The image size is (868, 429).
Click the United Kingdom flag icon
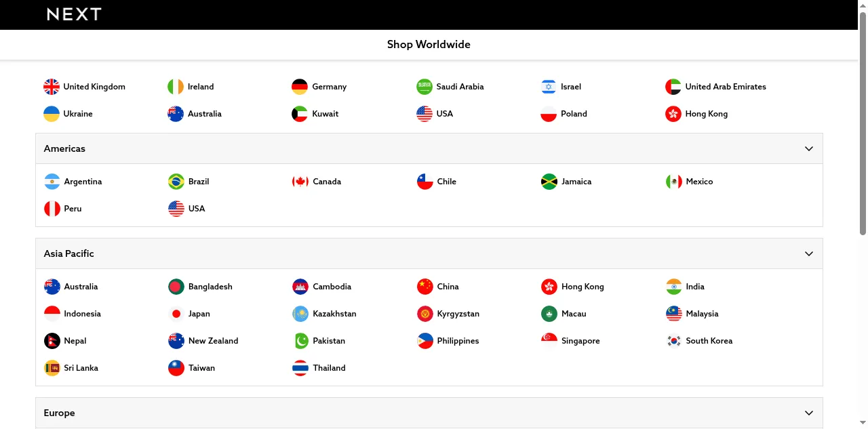[x=52, y=87]
